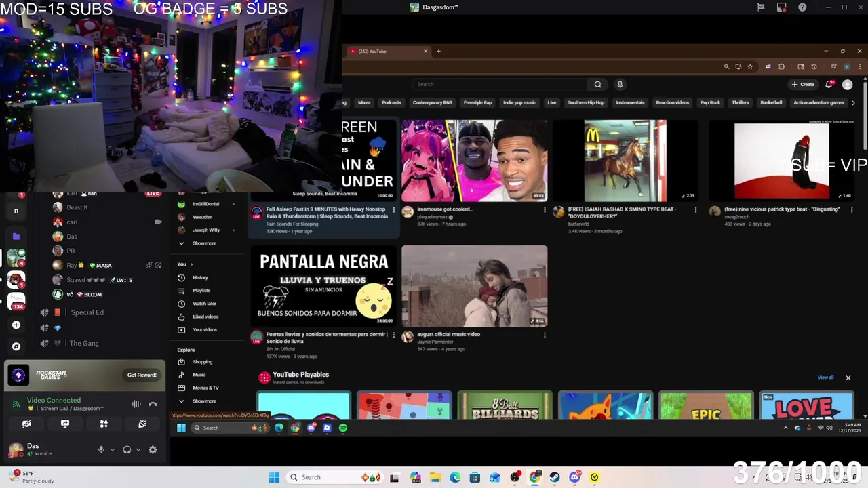Click the Get Reward! button

[142, 375]
